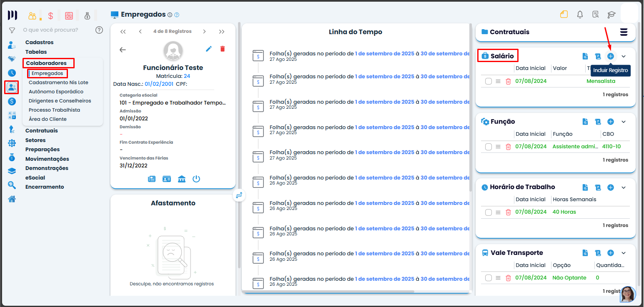Image resolution: width=644 pixels, height=307 pixels.
Task: Go to the home icon in left sidebar
Action: [12, 199]
